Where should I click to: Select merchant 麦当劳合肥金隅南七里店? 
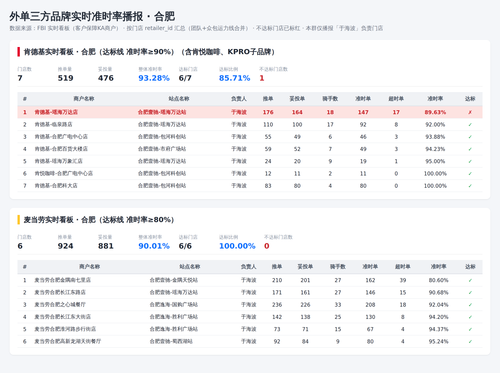62,280
